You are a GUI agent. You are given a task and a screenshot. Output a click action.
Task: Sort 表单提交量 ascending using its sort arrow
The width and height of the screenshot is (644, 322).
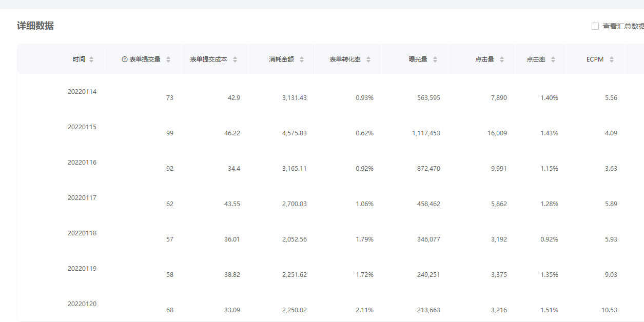coord(167,56)
